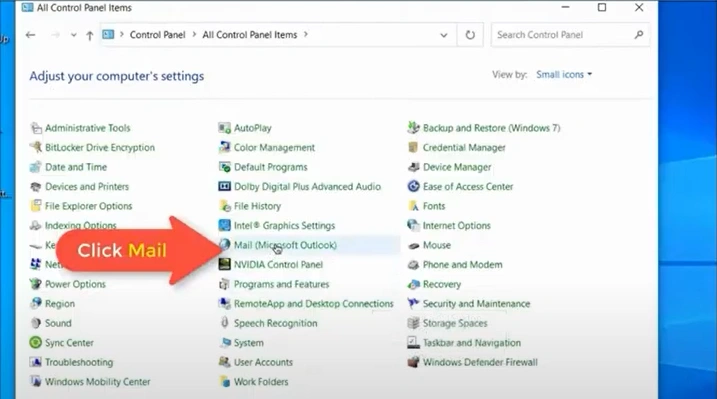Expand the address bar history dropdown
This screenshot has height=399, width=717.
tap(444, 35)
